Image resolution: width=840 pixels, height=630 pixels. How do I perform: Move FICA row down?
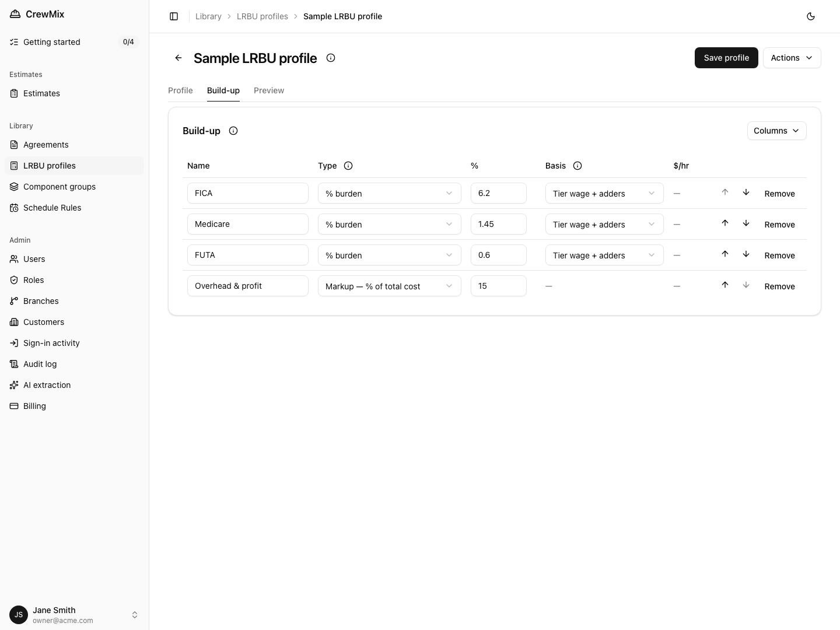click(x=746, y=192)
